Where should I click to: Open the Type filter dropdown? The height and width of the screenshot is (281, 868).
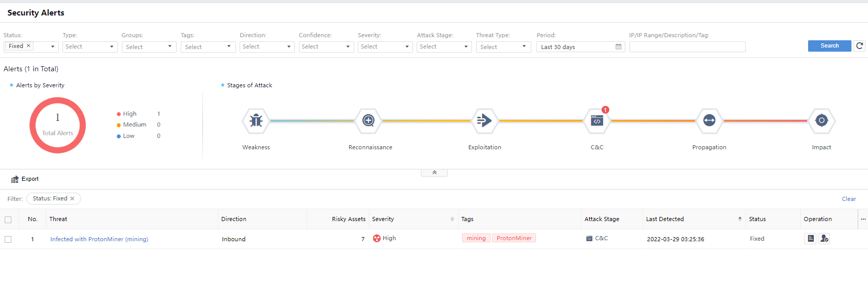(90, 47)
